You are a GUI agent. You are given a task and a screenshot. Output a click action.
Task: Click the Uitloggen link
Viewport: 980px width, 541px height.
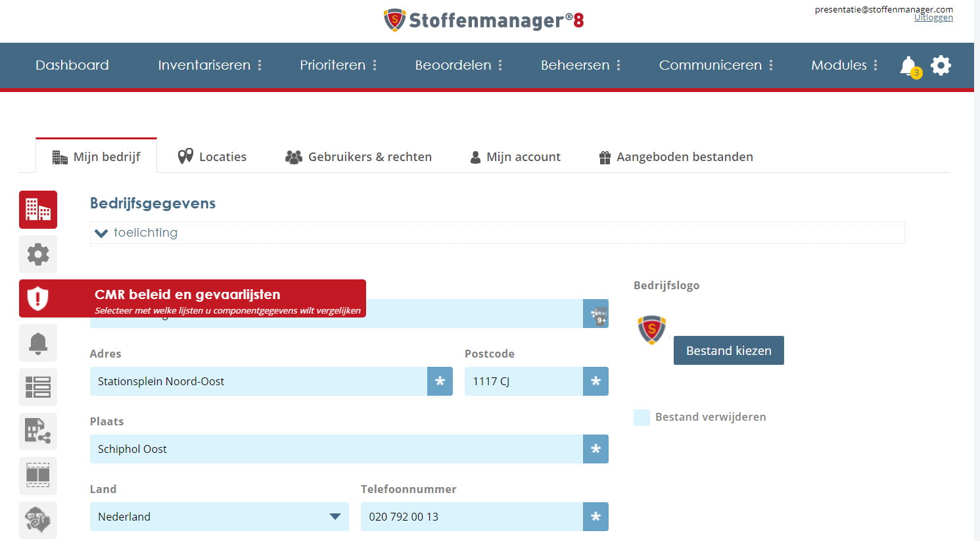(933, 16)
